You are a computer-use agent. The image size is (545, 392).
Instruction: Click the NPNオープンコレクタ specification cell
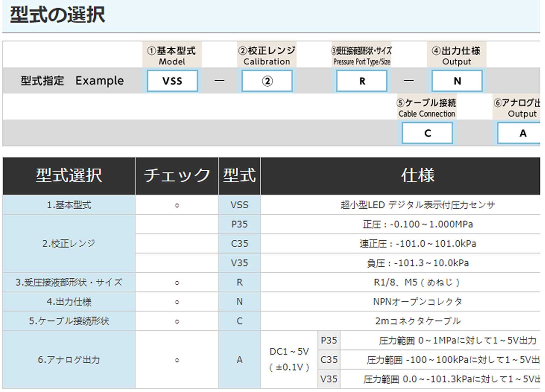point(417,302)
